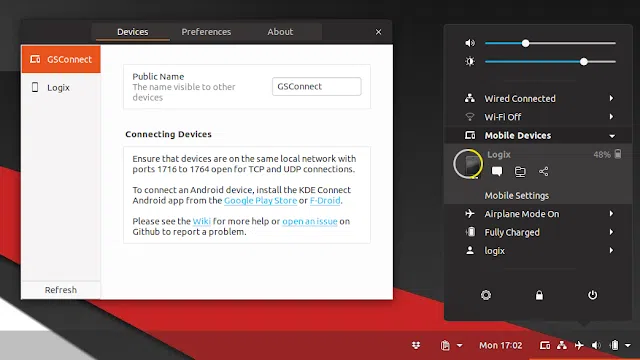This screenshot has height=360, width=640.
Task: Click Airplane Mode On menu entry
Action: [538, 213]
